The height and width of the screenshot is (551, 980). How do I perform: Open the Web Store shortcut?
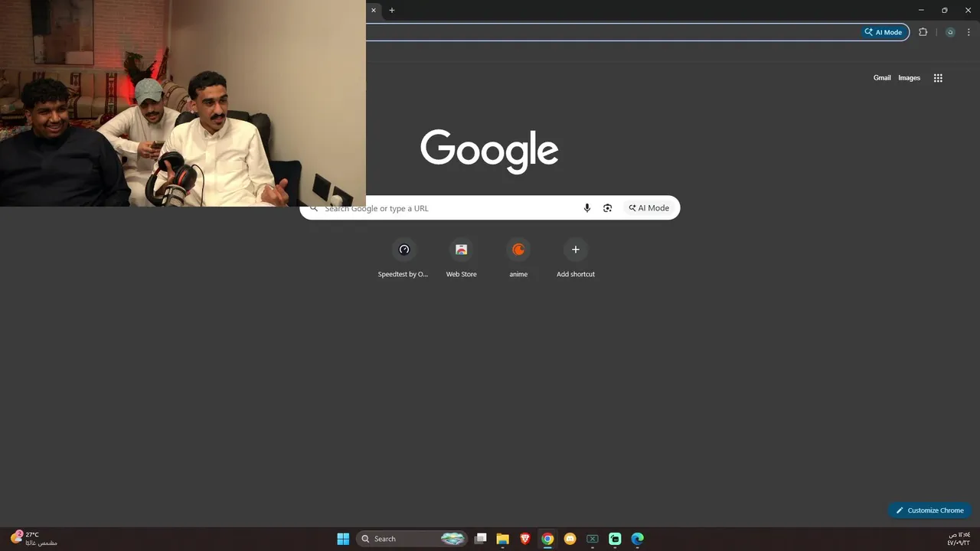point(461,258)
